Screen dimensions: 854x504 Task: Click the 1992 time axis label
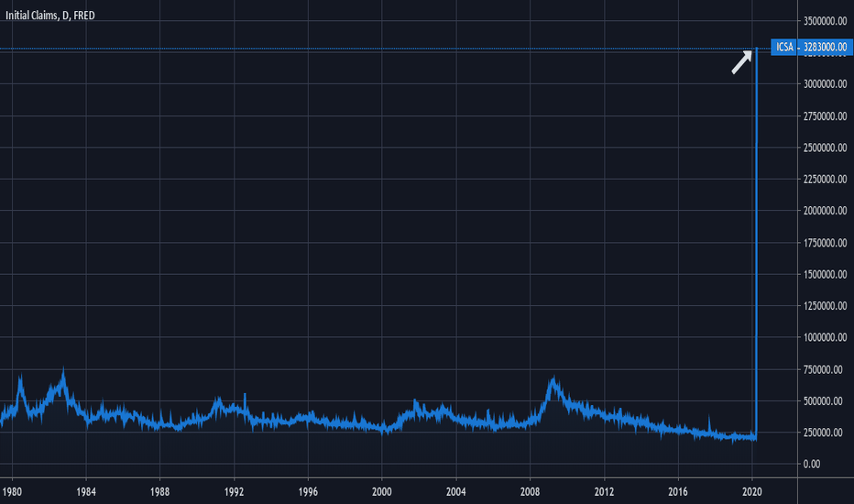click(235, 492)
